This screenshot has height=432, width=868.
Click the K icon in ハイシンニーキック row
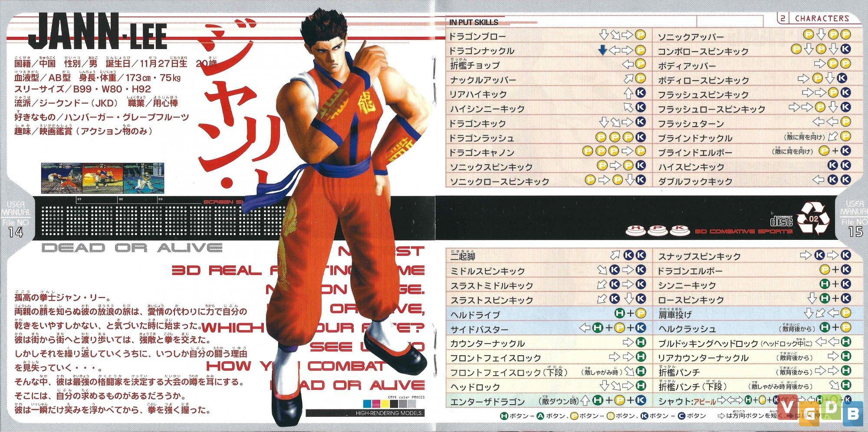click(x=641, y=108)
